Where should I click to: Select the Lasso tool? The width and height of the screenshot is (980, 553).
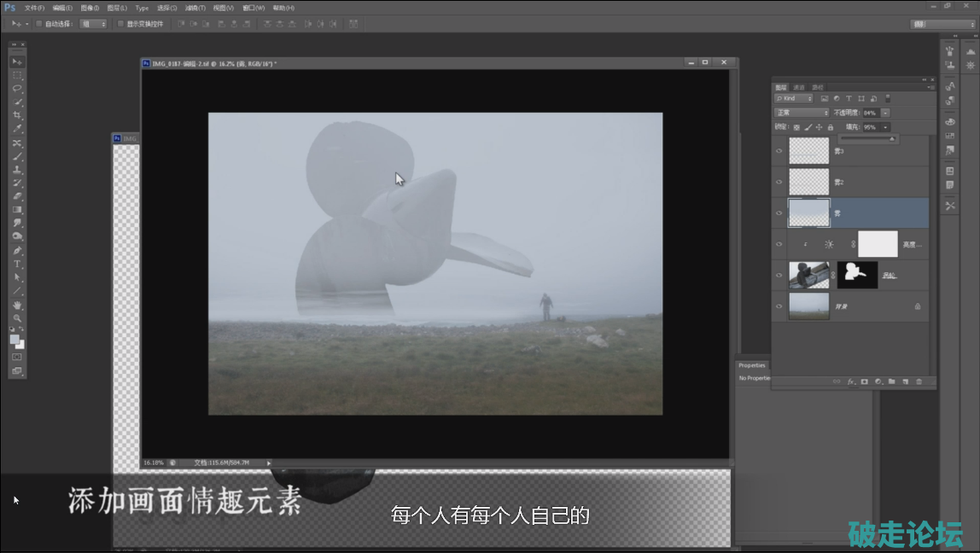[17, 89]
